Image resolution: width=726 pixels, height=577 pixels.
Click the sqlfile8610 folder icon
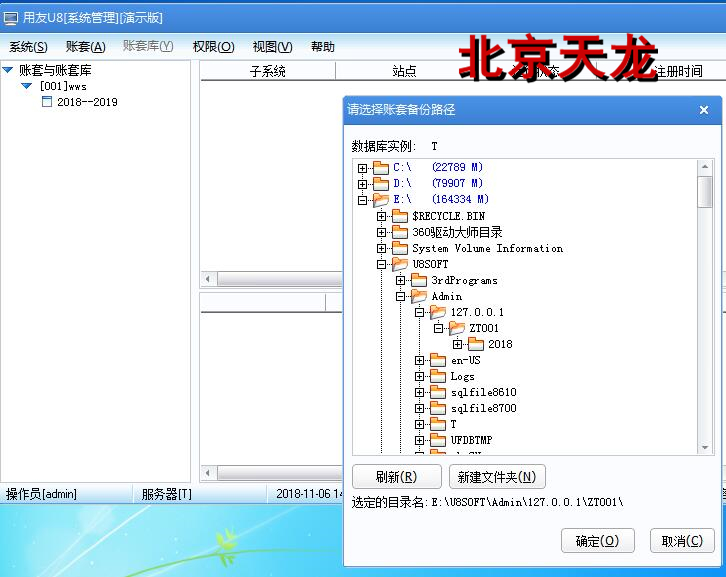click(438, 392)
